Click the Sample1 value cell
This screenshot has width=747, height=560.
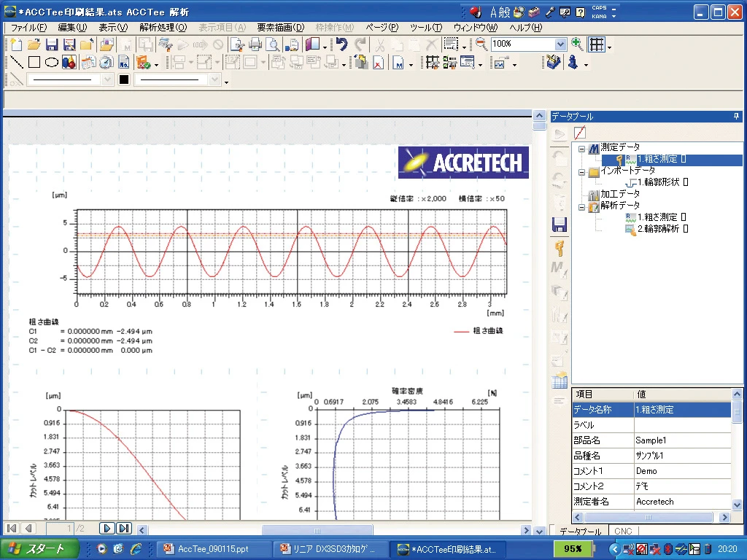tap(682, 440)
